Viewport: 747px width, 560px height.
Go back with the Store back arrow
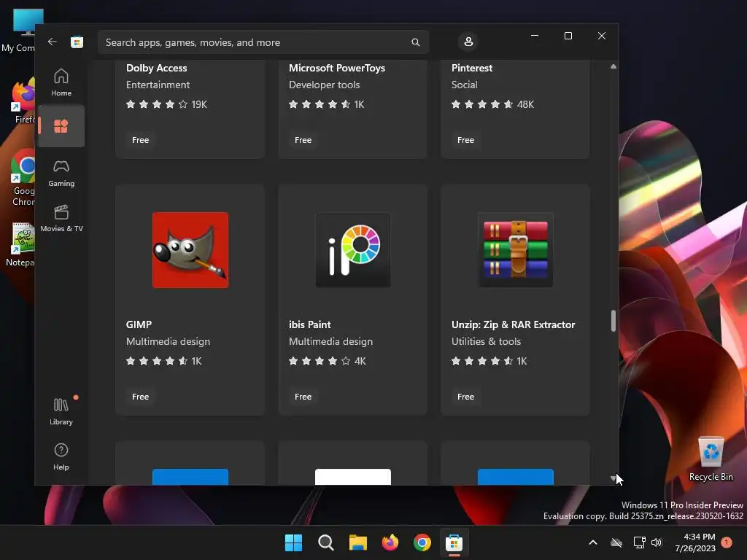[52, 42]
